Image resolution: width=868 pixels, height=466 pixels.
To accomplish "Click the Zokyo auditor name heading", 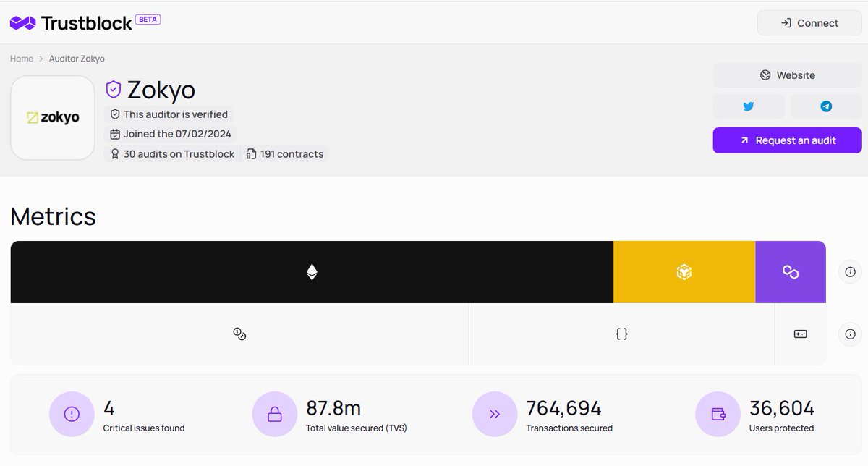I will (161, 90).
